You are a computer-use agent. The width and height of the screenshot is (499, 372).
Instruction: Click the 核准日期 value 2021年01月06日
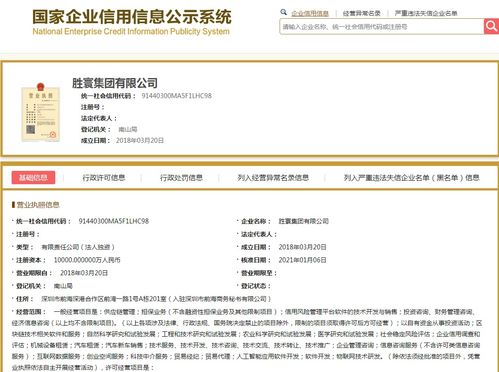tap(302, 260)
